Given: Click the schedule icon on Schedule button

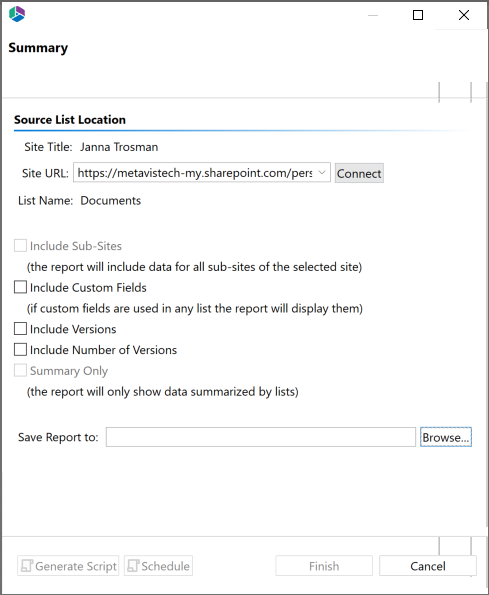Looking at the screenshot, I should click(133, 566).
